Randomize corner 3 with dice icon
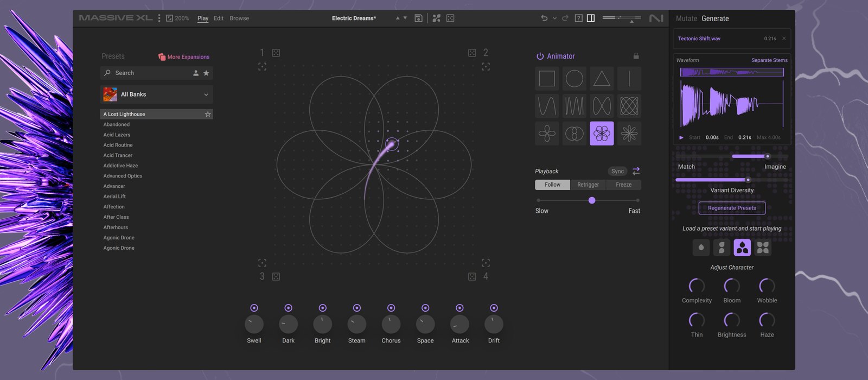Viewport: 868px width, 380px height. click(x=276, y=276)
